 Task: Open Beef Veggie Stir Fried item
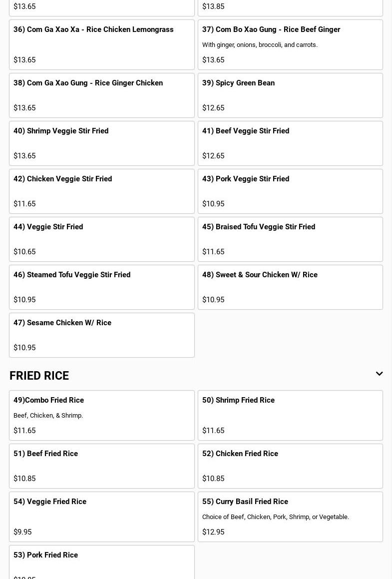(x=290, y=143)
